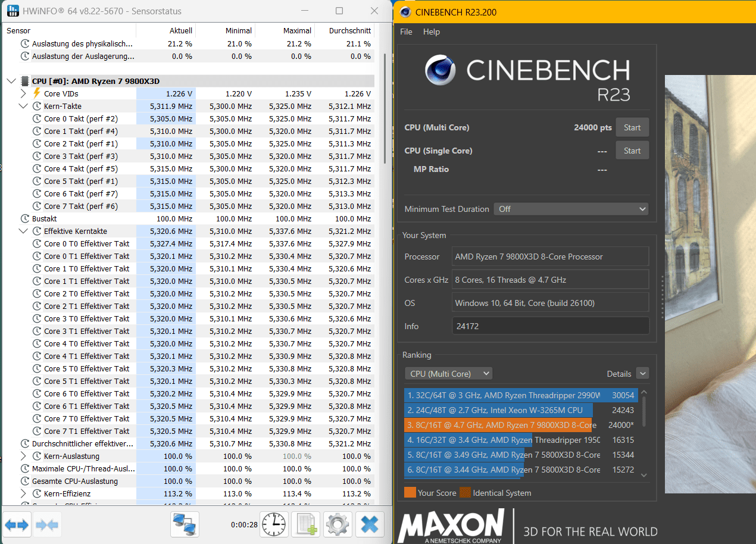Viewport: 756px width, 544px height.
Task: Select the Auslastung der Auslagerung row
Action: point(189,56)
